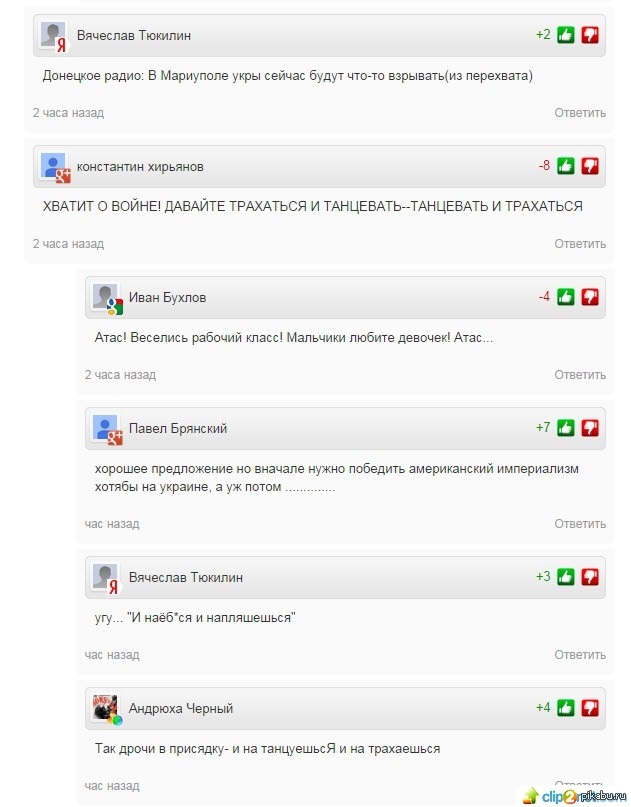Reply to the Донецкое радио comment via Ответить
This screenshot has width=631, height=807.
(580, 113)
